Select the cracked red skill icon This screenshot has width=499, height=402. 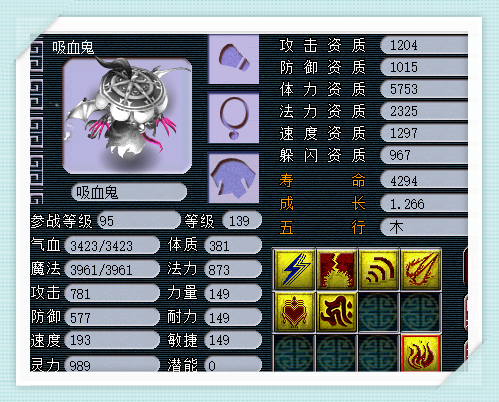click(x=337, y=270)
